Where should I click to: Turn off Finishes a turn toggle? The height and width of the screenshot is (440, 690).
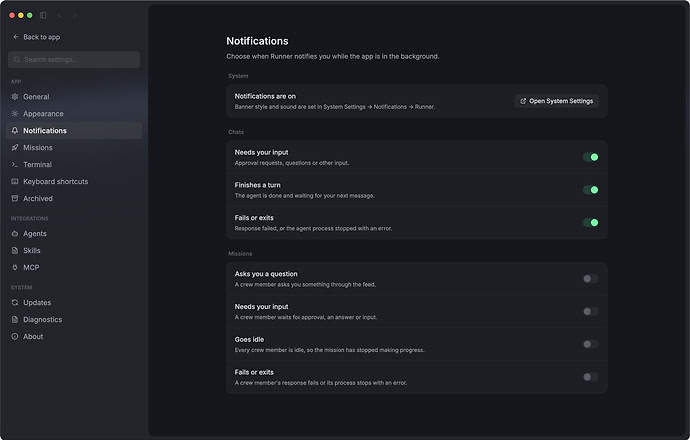pos(591,190)
